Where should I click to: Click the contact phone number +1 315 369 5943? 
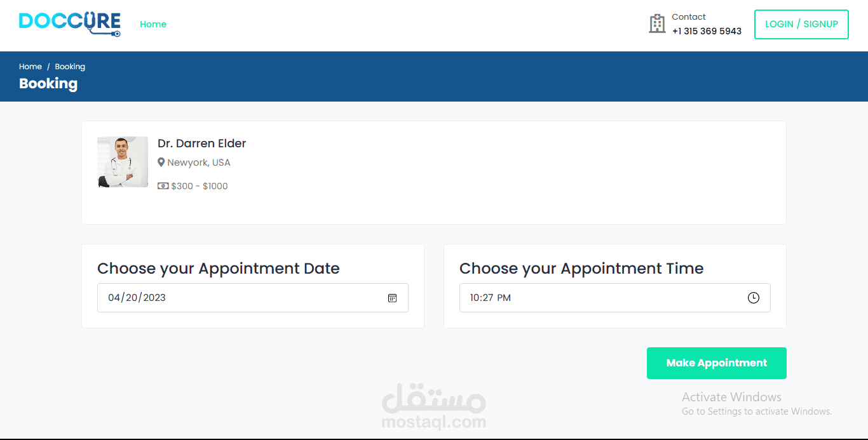[x=707, y=31]
